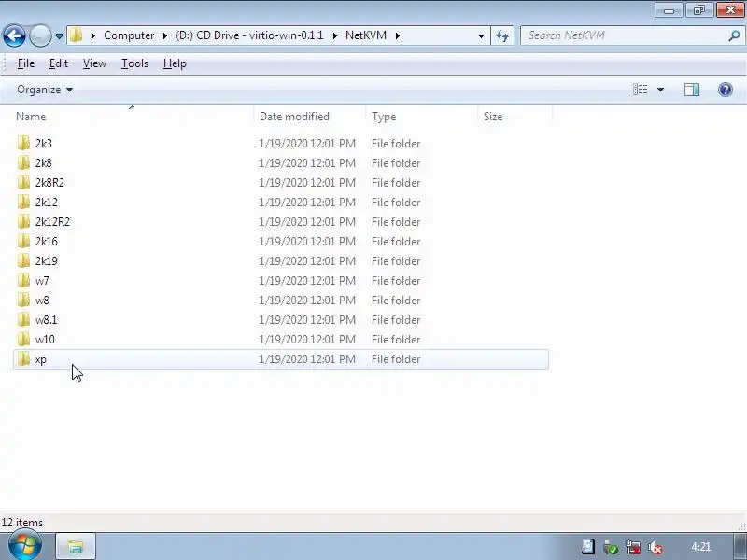Screen dimensions: 747x560
Task: Click the 2k8R2 folder name text
Action: tap(49, 182)
